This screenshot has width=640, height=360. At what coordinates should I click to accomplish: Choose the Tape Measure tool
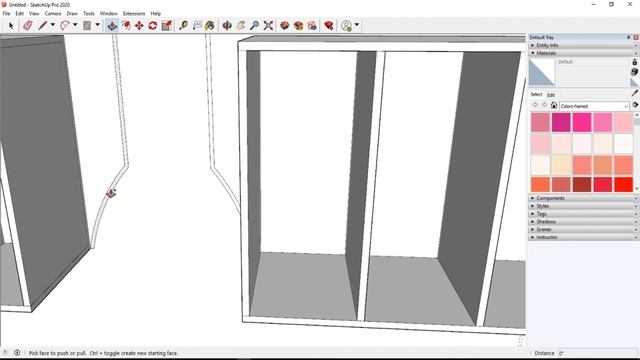[x=183, y=26]
